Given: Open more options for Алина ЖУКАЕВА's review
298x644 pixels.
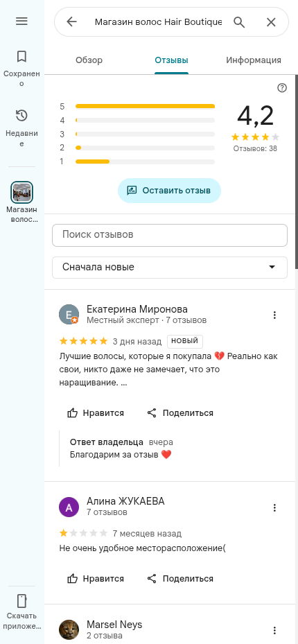Looking at the screenshot, I should [x=274, y=507].
